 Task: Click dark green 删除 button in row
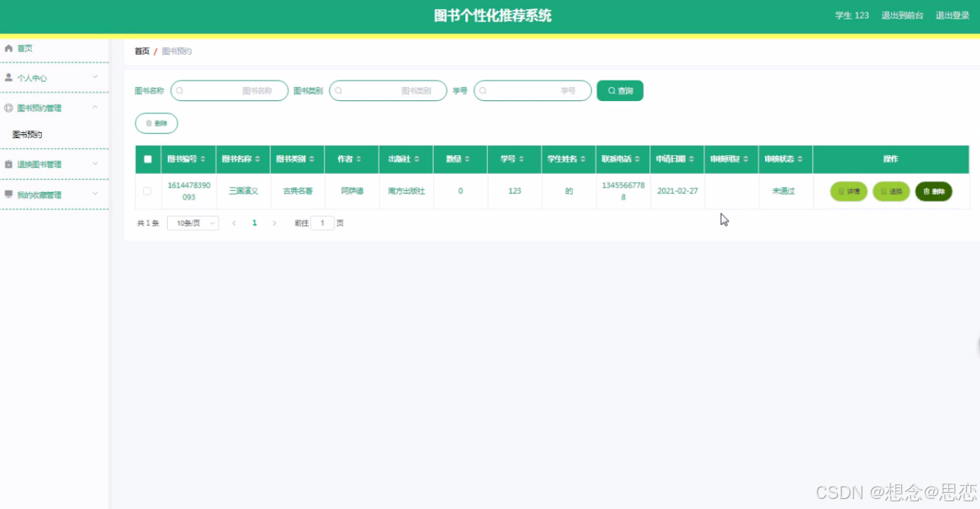pyautogui.click(x=934, y=191)
